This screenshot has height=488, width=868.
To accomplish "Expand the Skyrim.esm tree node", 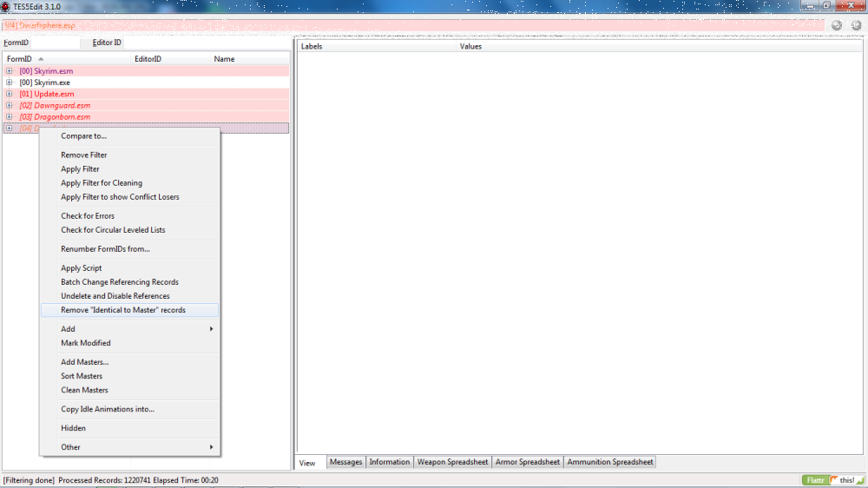I will (x=10, y=71).
